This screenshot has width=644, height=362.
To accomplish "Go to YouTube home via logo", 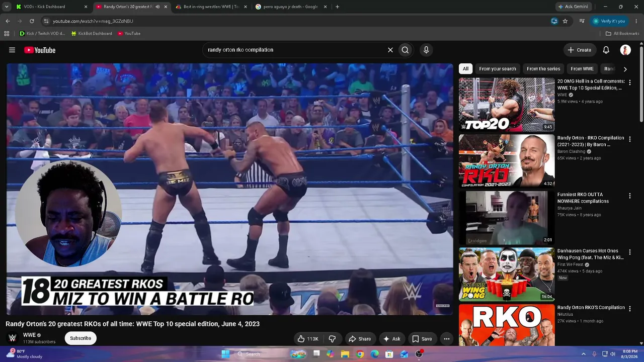I will [x=40, y=50].
